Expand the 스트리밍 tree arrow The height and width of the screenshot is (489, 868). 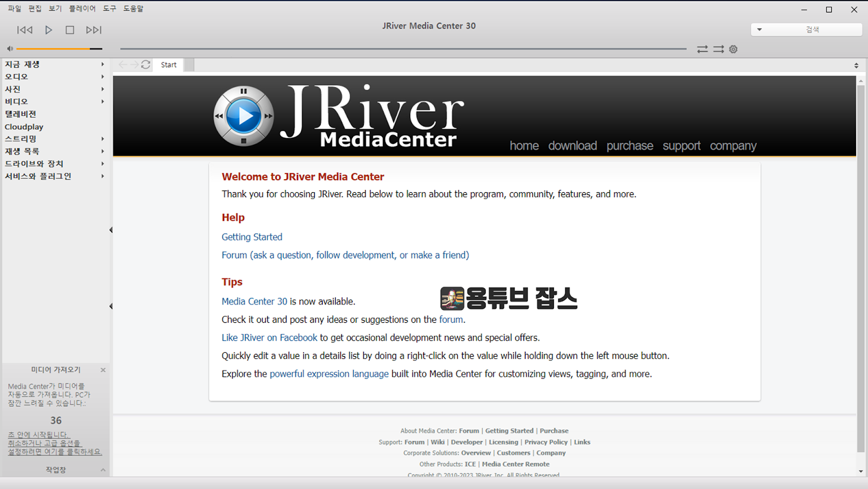(103, 139)
